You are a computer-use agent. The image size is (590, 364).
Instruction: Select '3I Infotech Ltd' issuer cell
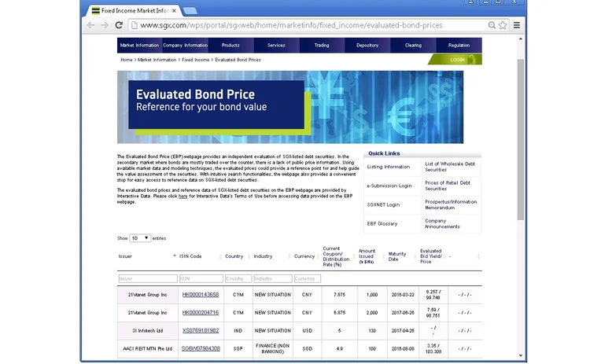[148, 331]
